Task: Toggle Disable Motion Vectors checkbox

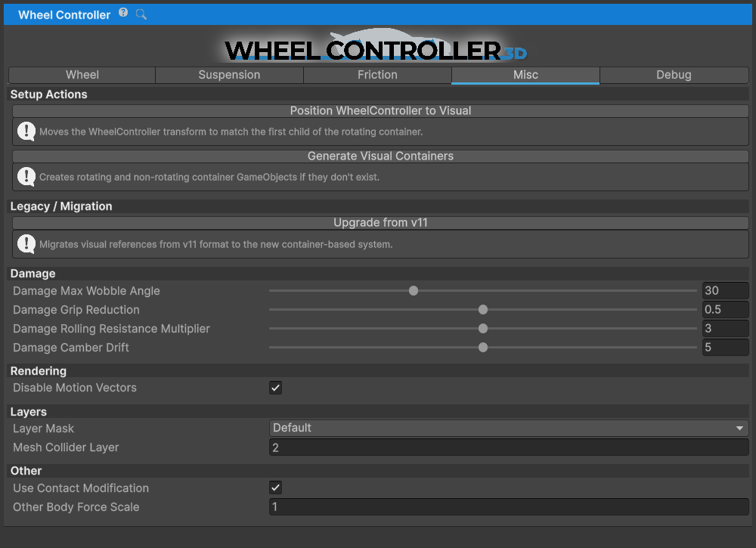Action: point(275,388)
